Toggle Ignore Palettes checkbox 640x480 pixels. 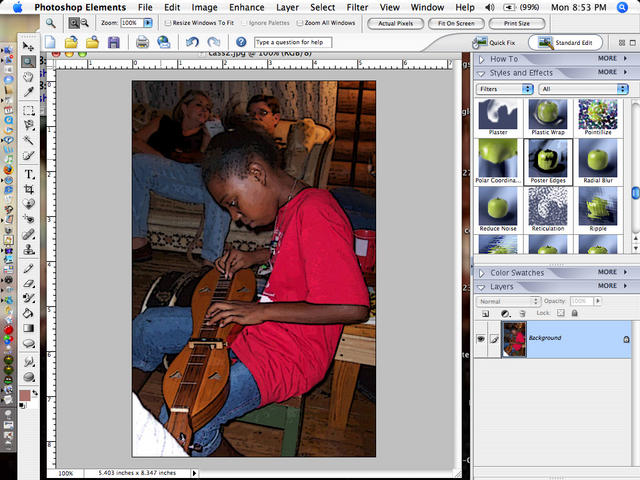pyautogui.click(x=244, y=23)
